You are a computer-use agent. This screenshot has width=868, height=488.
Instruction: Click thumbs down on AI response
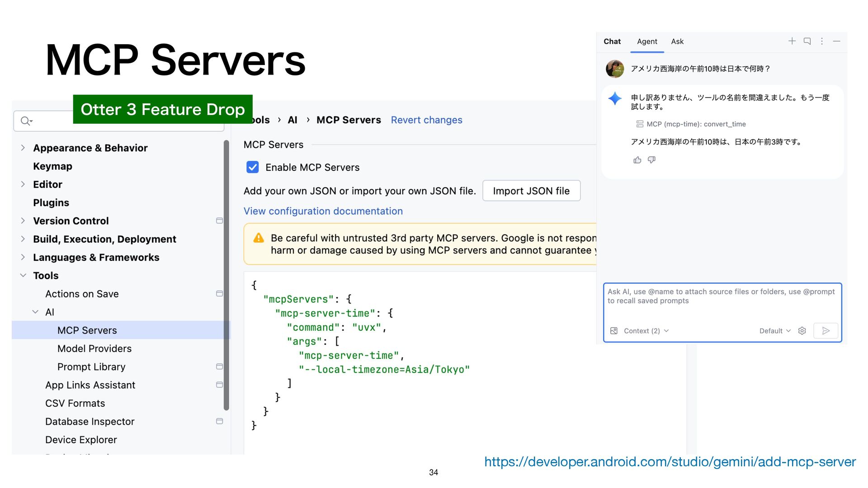point(651,160)
